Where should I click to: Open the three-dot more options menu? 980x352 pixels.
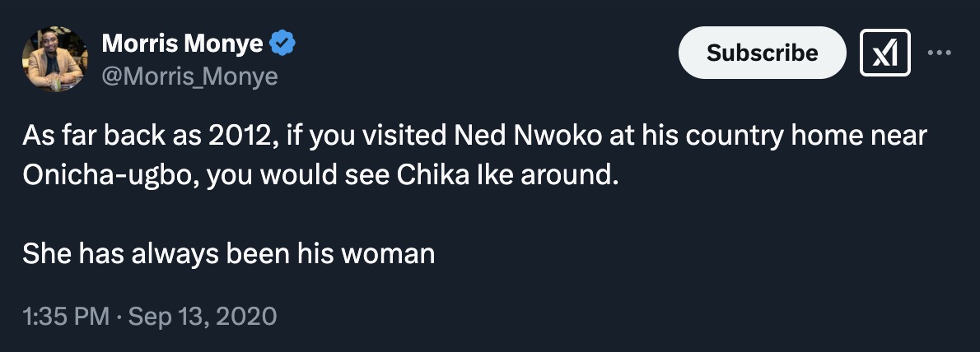939,53
